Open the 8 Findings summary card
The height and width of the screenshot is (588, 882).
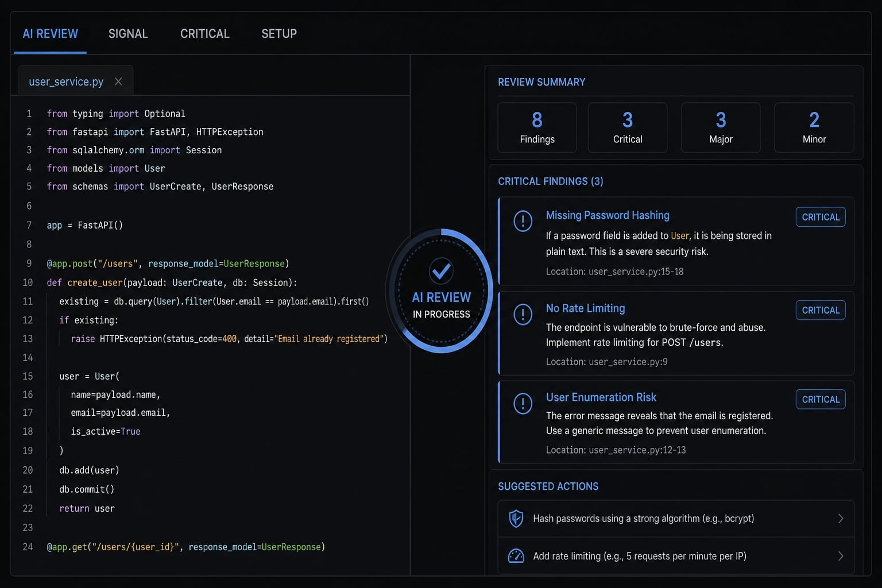click(537, 127)
